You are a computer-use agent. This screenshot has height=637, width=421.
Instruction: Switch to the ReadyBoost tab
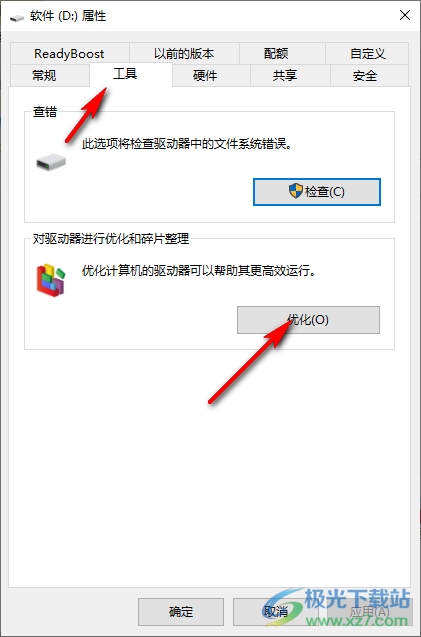click(x=69, y=54)
